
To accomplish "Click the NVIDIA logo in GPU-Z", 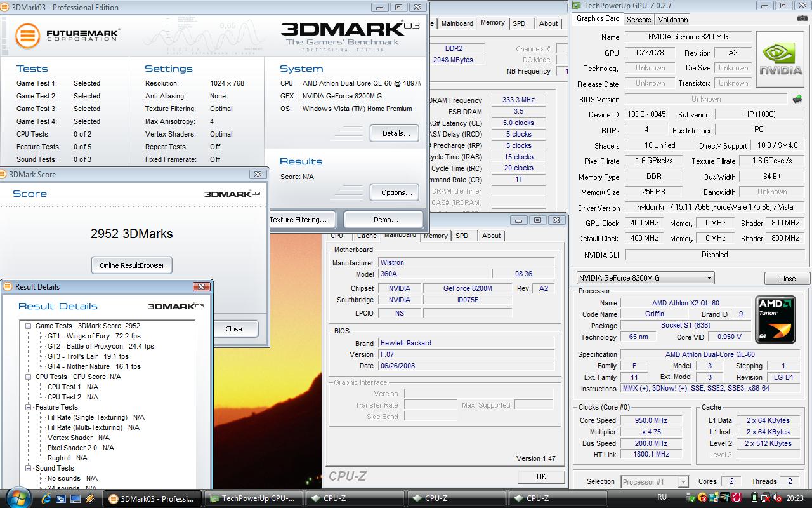I will [781, 61].
